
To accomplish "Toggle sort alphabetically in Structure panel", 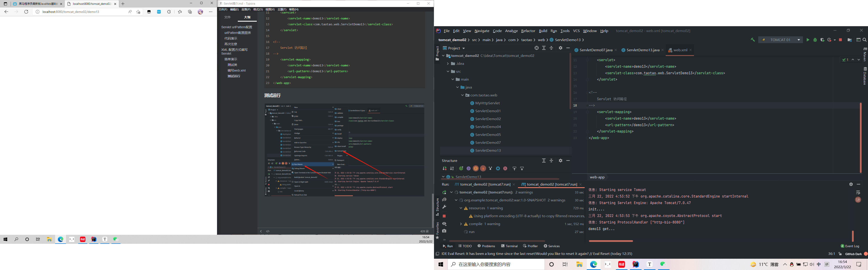I will coord(452,168).
